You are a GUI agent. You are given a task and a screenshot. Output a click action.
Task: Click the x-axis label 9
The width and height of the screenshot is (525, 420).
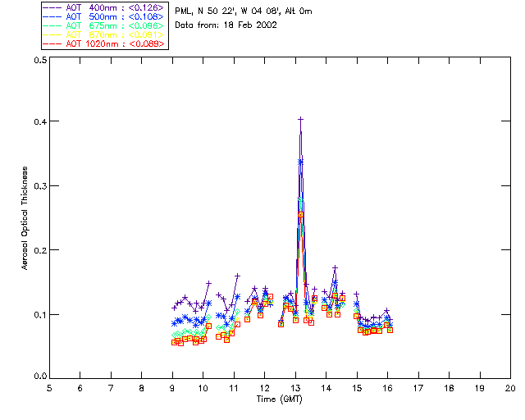coord(172,388)
